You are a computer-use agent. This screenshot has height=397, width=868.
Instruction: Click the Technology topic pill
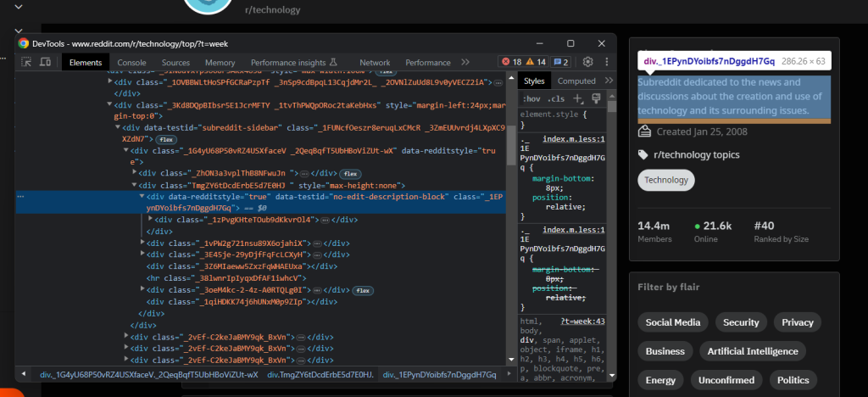click(x=666, y=180)
